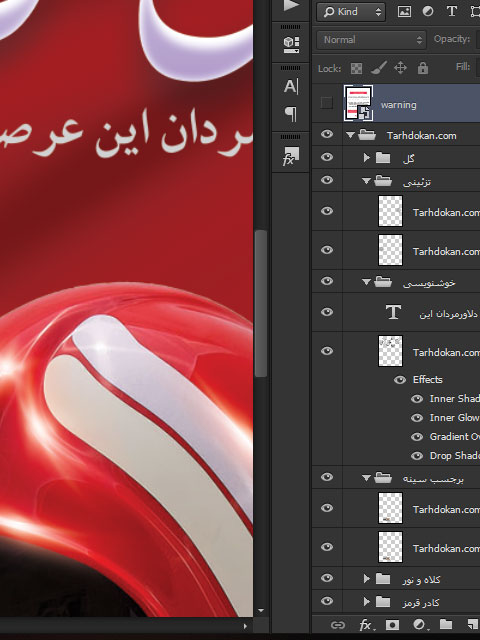Open the Actions panel play icon

(x=291, y=5)
